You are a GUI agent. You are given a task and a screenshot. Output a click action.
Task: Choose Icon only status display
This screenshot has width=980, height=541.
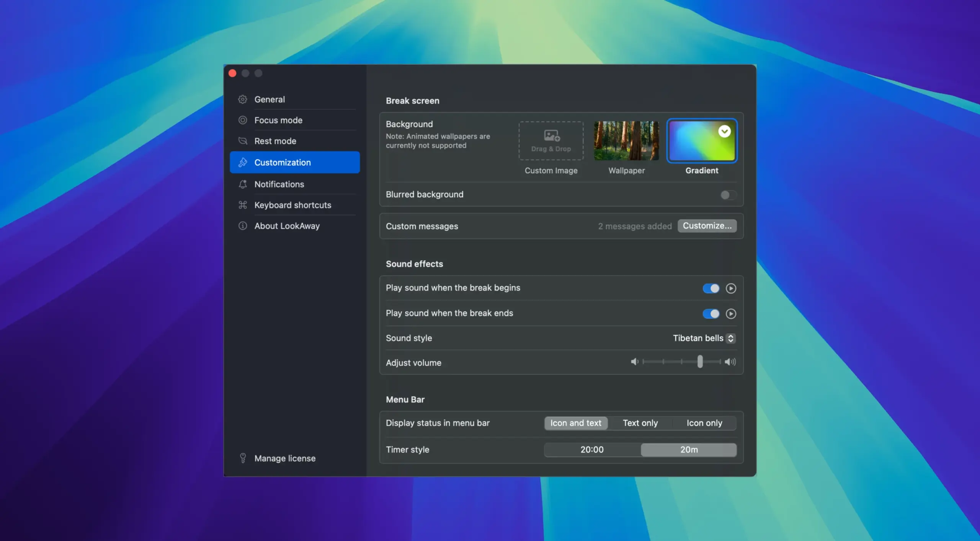[x=704, y=423]
